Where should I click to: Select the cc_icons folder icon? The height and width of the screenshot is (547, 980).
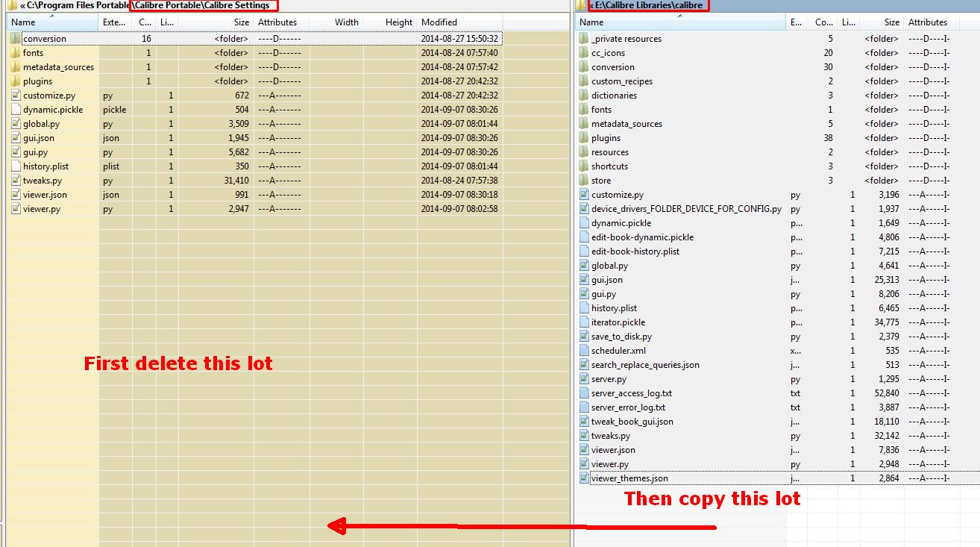[585, 53]
